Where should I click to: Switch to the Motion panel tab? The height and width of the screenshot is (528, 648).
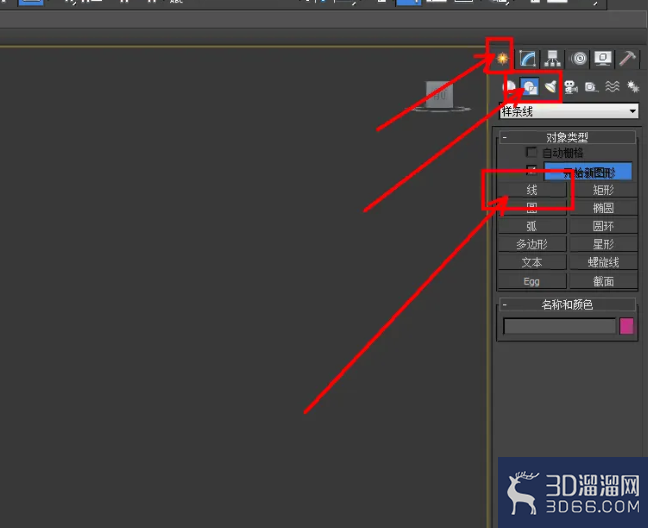579,59
